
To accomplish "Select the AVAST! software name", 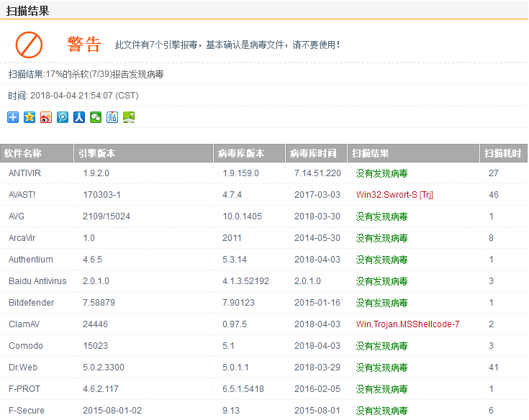I will (22, 195).
